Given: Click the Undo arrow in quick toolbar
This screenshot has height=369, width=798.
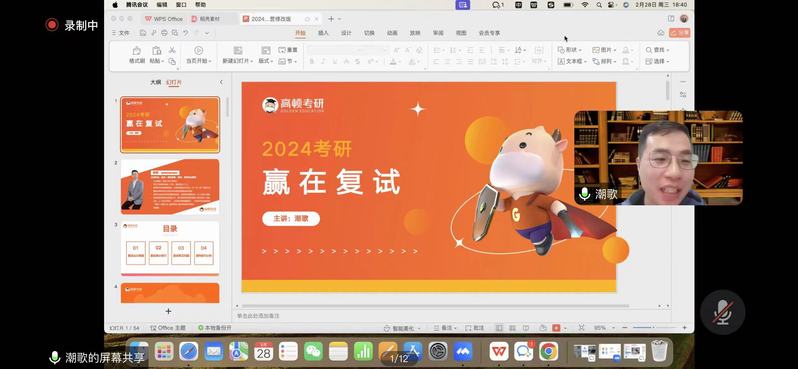Looking at the screenshot, I should click(186, 33).
